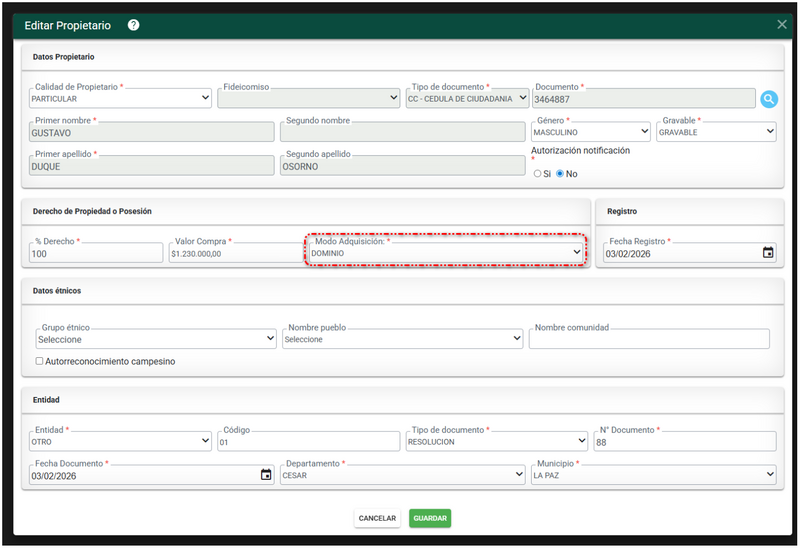Click the Código field 01

tap(308, 442)
